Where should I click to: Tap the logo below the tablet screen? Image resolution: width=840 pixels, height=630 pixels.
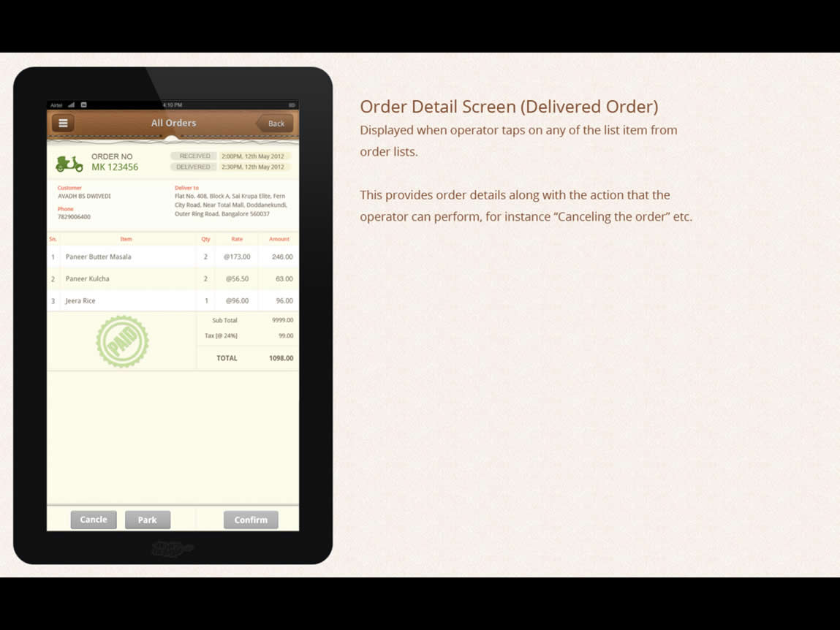[172, 548]
